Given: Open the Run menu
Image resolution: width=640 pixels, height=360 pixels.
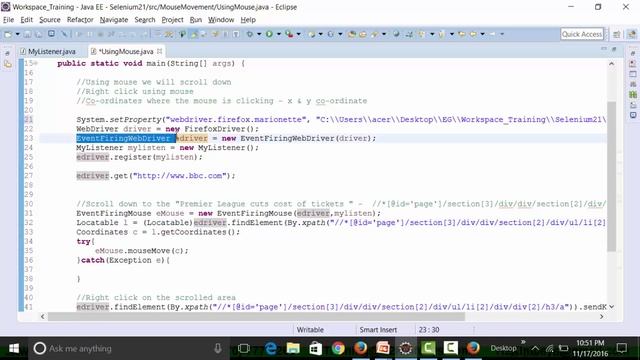Looking at the screenshot, I should coord(196,20).
